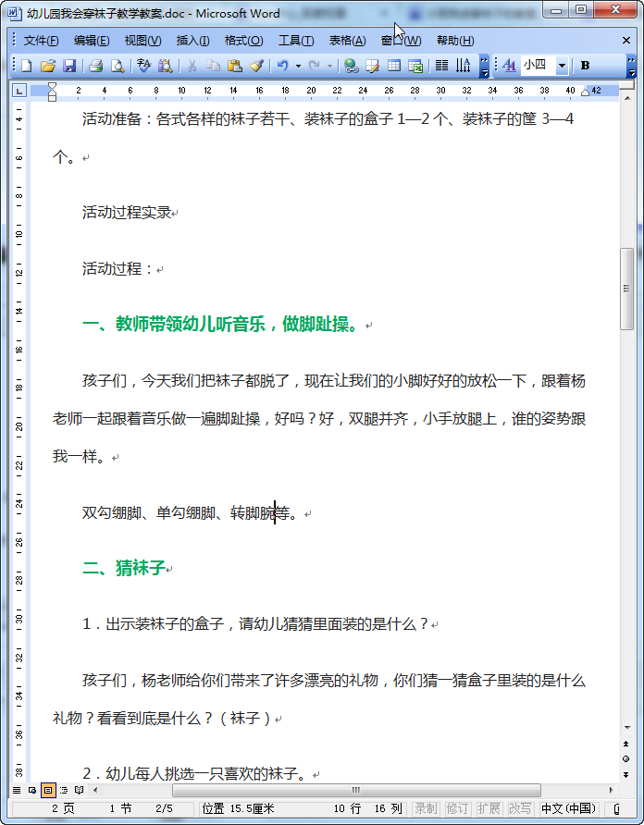Insert an Excel worksheet
Image resolution: width=644 pixels, height=825 pixels.
tap(415, 66)
